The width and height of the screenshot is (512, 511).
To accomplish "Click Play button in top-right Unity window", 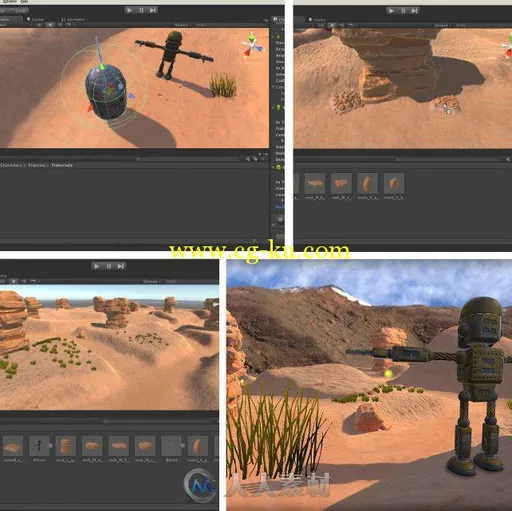I will 391,11.
